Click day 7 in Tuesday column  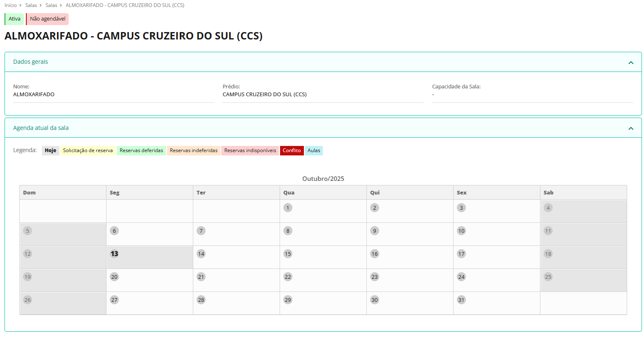coord(201,231)
